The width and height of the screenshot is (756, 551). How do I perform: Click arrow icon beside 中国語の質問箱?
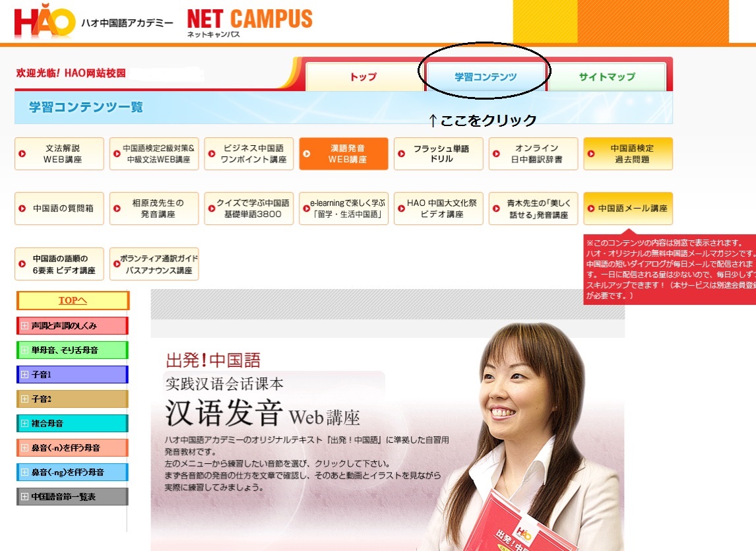[22, 209]
